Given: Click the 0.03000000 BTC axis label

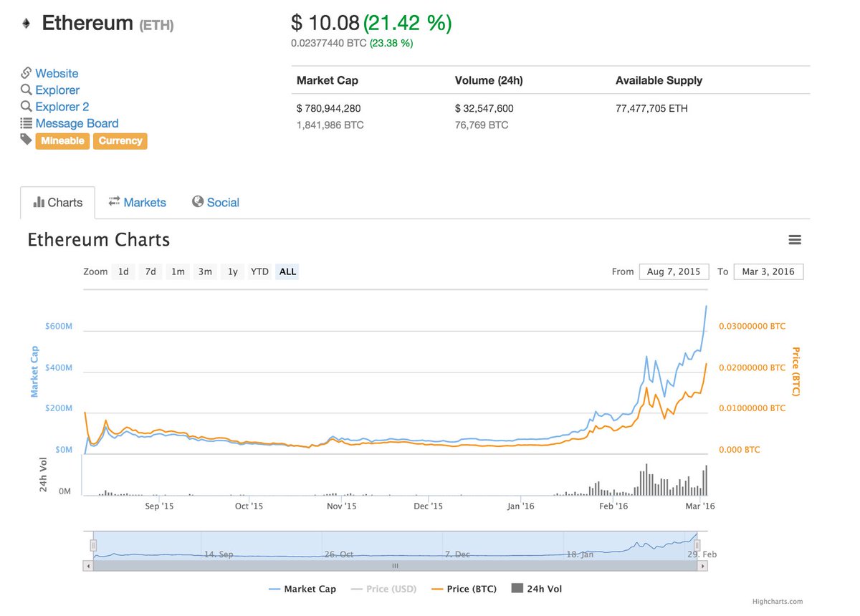Looking at the screenshot, I should click(752, 326).
